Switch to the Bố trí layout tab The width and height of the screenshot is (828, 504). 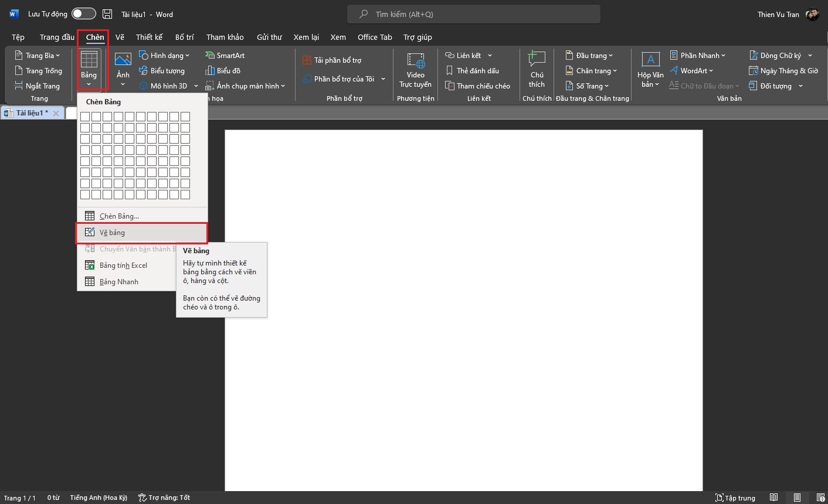(184, 37)
